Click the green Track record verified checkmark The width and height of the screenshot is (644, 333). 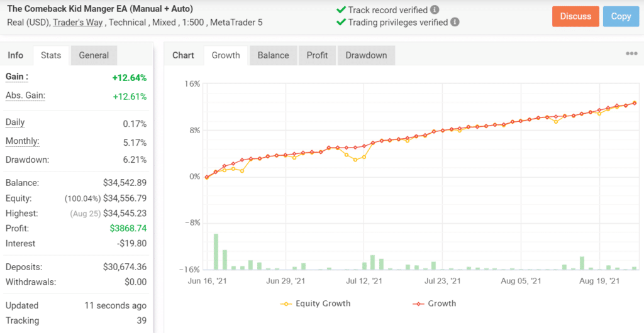point(341,10)
